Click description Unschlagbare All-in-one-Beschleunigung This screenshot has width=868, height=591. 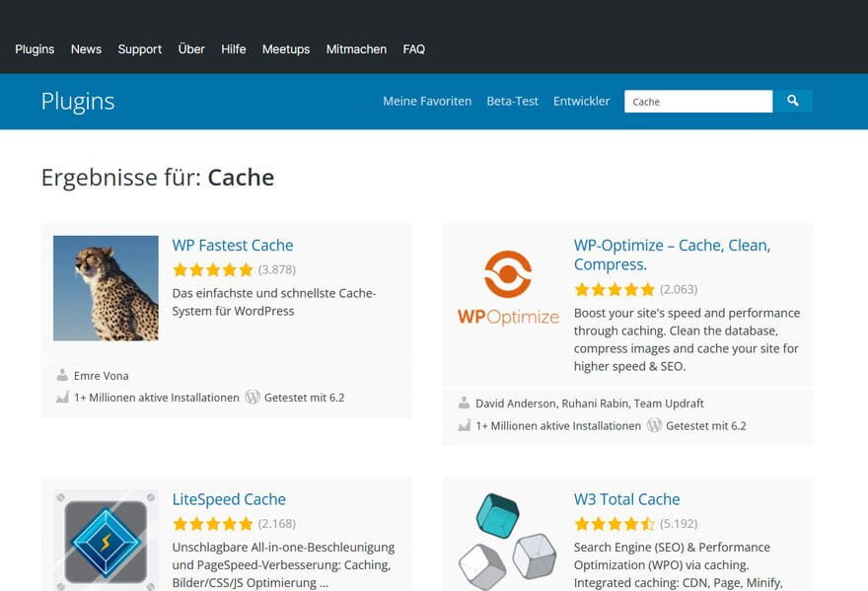[x=283, y=565]
